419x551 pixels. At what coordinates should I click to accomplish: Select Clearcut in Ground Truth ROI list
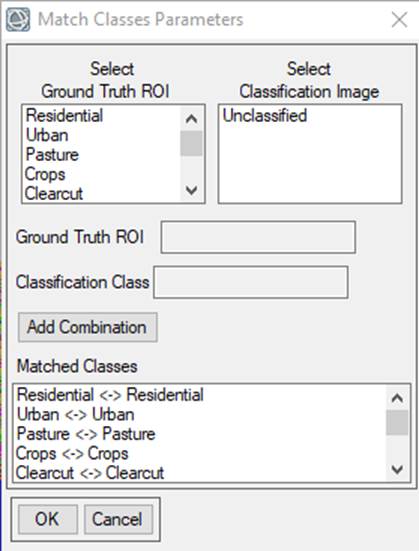(54, 194)
